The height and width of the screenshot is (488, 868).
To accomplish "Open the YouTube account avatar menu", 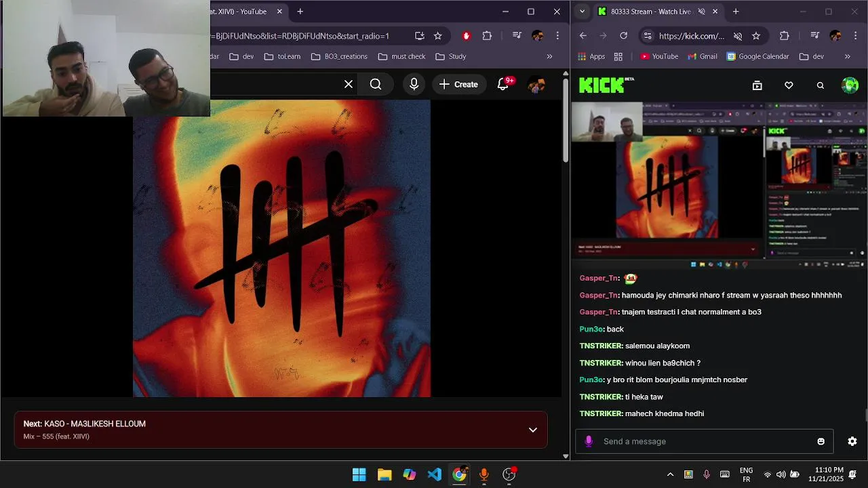I will pyautogui.click(x=536, y=84).
